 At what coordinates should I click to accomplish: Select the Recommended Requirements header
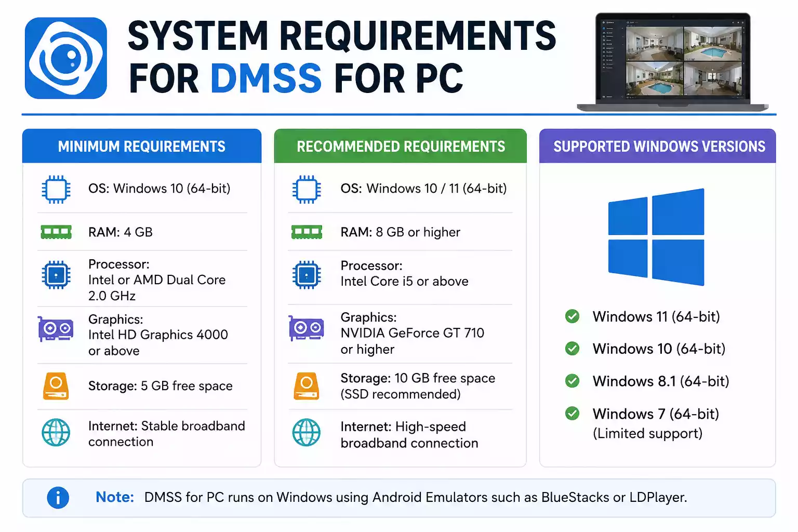(x=401, y=146)
